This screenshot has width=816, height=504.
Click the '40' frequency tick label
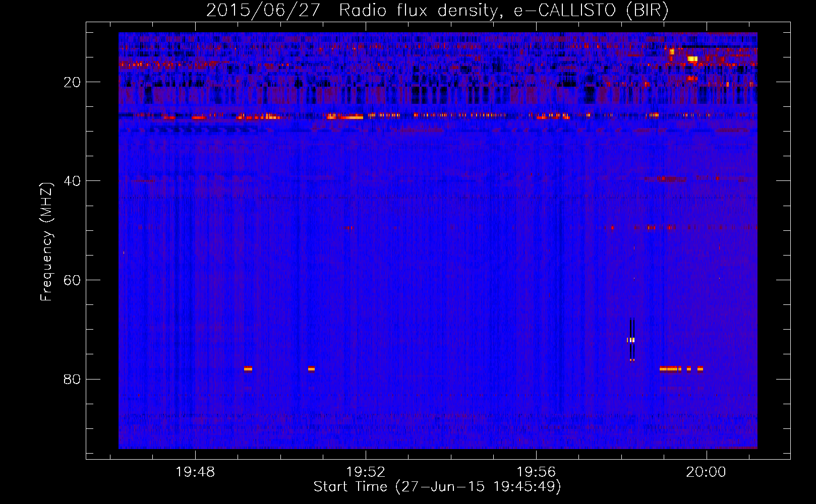[72, 181]
